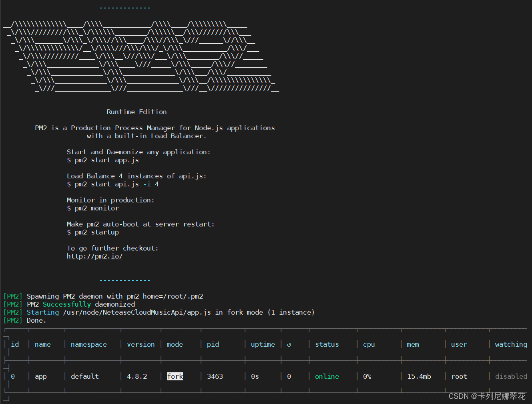Click the 'cpu' column header
532x404 pixels.
coord(369,345)
